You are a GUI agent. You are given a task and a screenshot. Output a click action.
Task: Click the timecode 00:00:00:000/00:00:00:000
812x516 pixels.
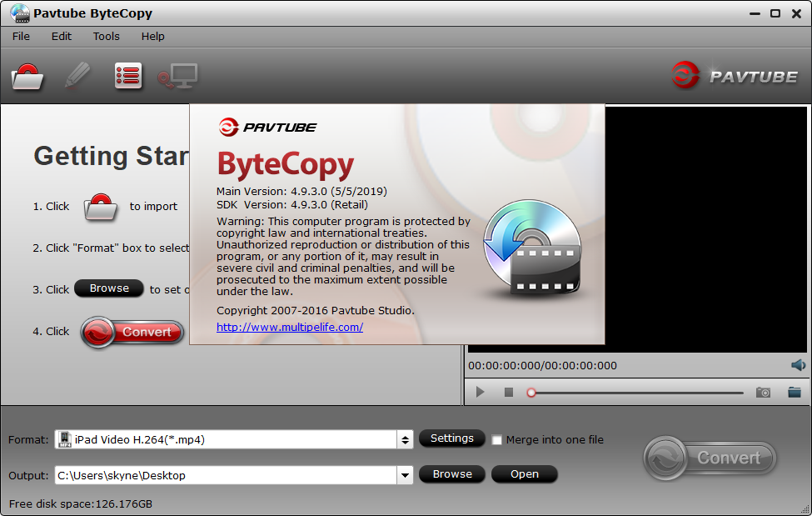point(542,366)
